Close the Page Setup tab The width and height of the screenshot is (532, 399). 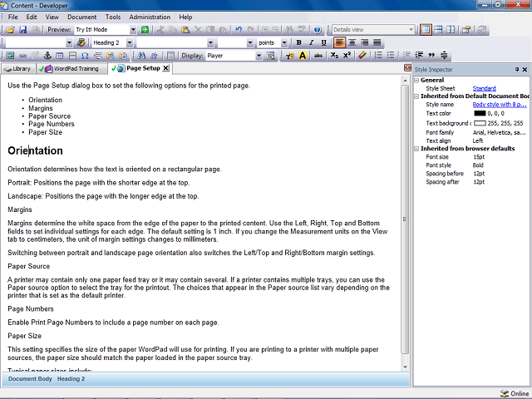[165, 68]
